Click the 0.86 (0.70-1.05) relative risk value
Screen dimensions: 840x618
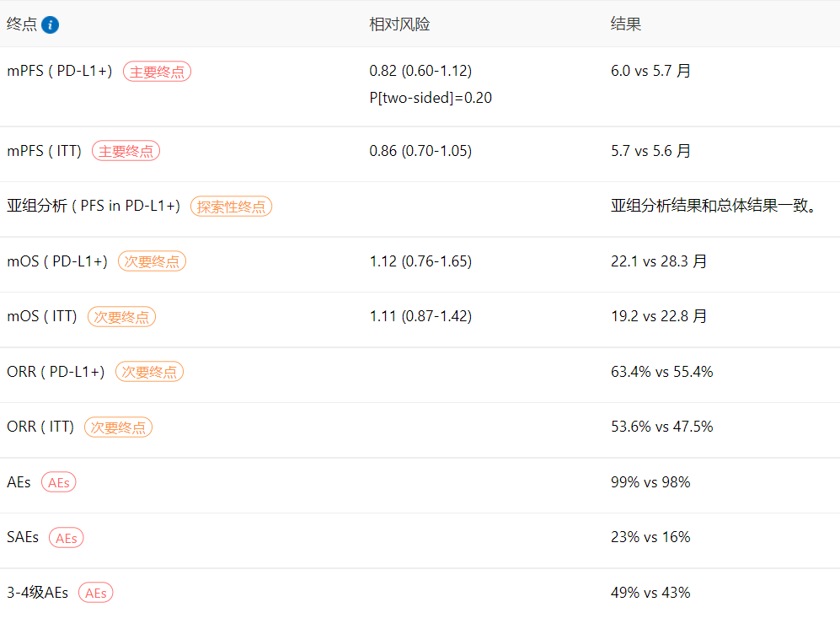(x=420, y=151)
